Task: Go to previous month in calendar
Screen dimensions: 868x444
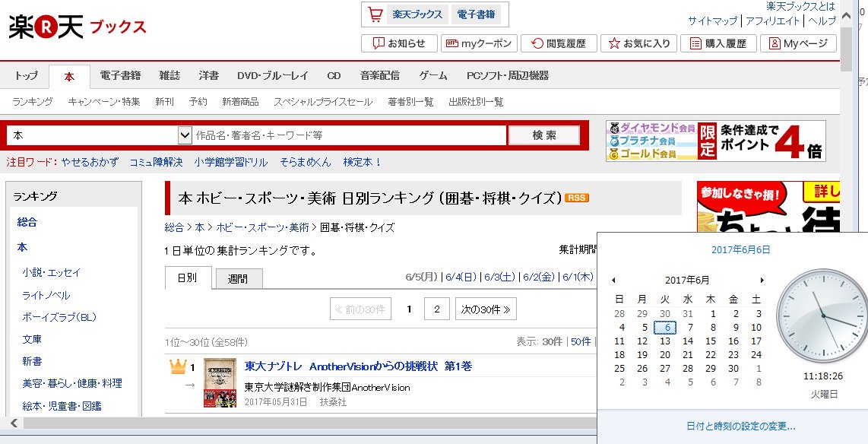Action: (613, 280)
